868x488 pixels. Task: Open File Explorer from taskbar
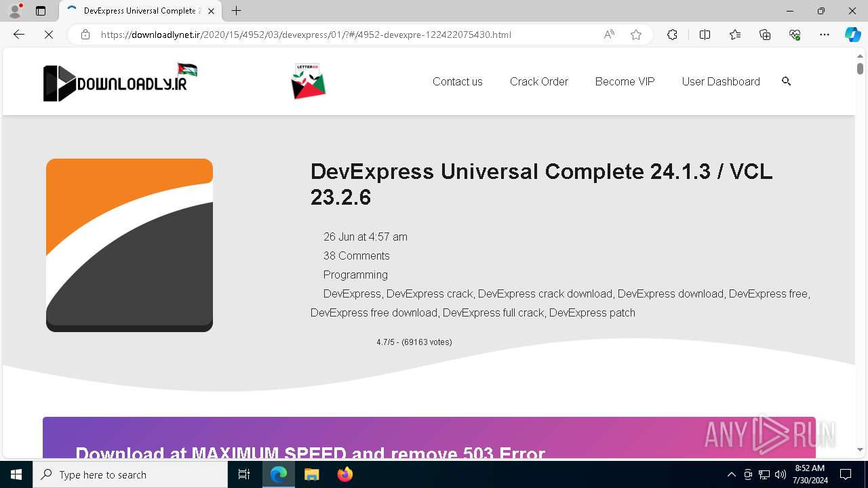coord(311,474)
